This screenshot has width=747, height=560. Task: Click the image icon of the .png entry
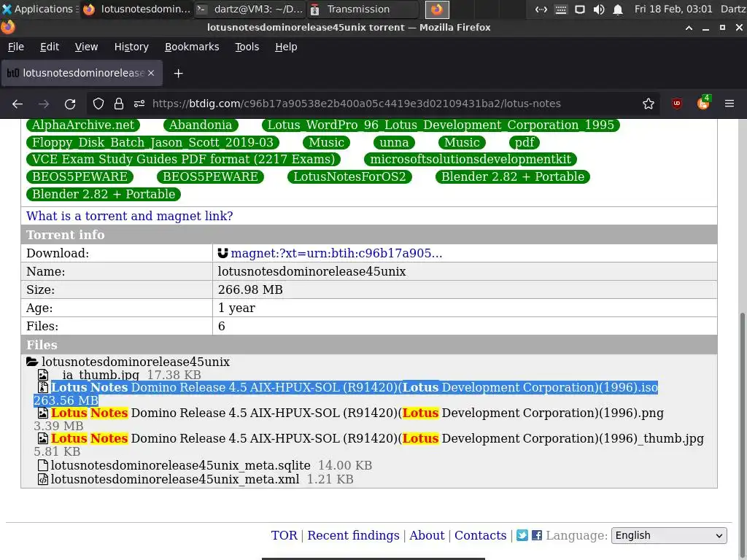pos(43,413)
